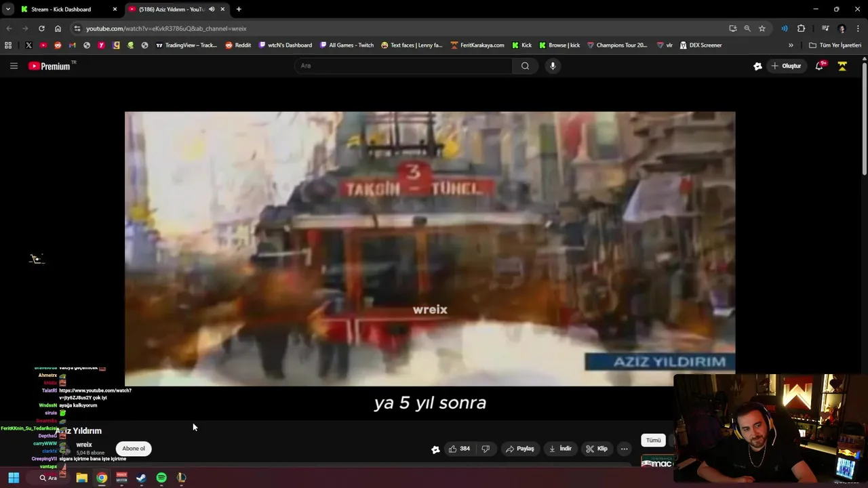Click the youtube.com address bar
The width and height of the screenshot is (868, 488).
(x=400, y=28)
